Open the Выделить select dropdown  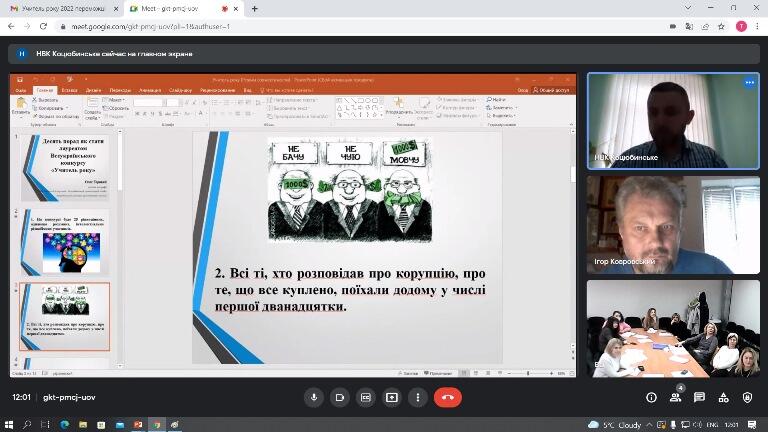click(501, 116)
